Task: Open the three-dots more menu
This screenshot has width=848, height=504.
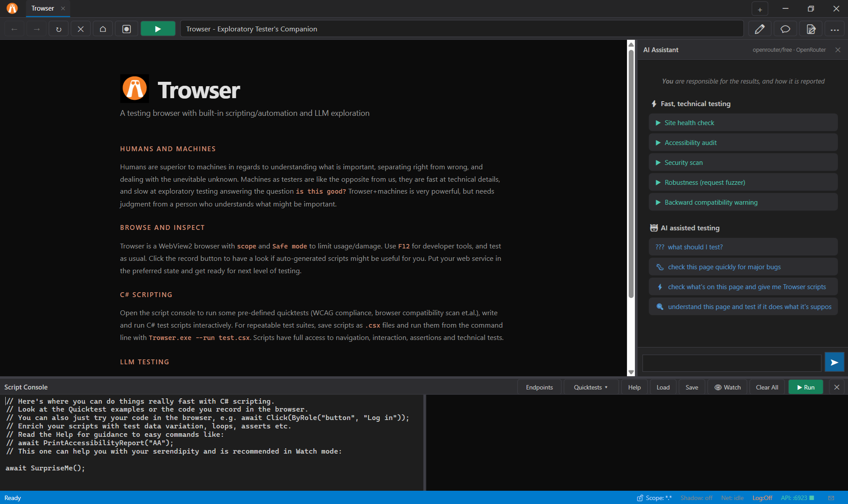Action: point(835,29)
